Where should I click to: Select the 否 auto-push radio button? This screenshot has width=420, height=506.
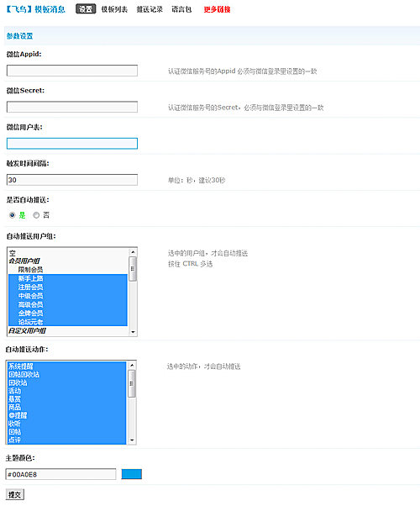coord(36,215)
